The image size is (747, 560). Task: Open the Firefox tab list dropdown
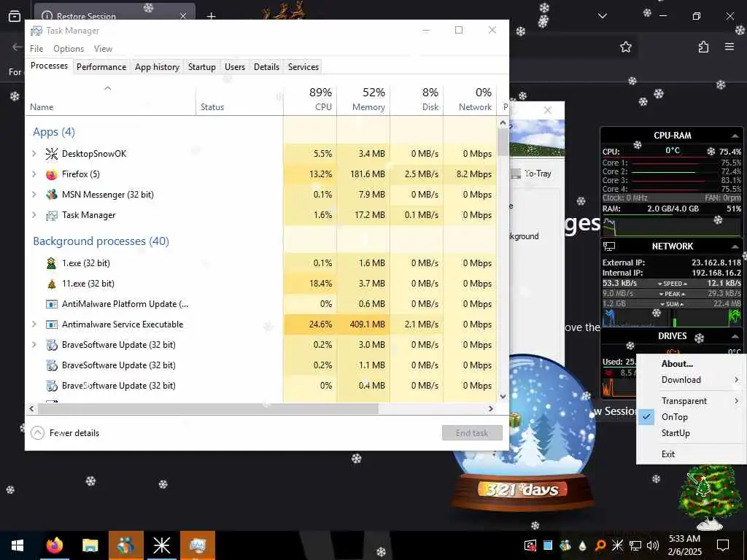(602, 16)
